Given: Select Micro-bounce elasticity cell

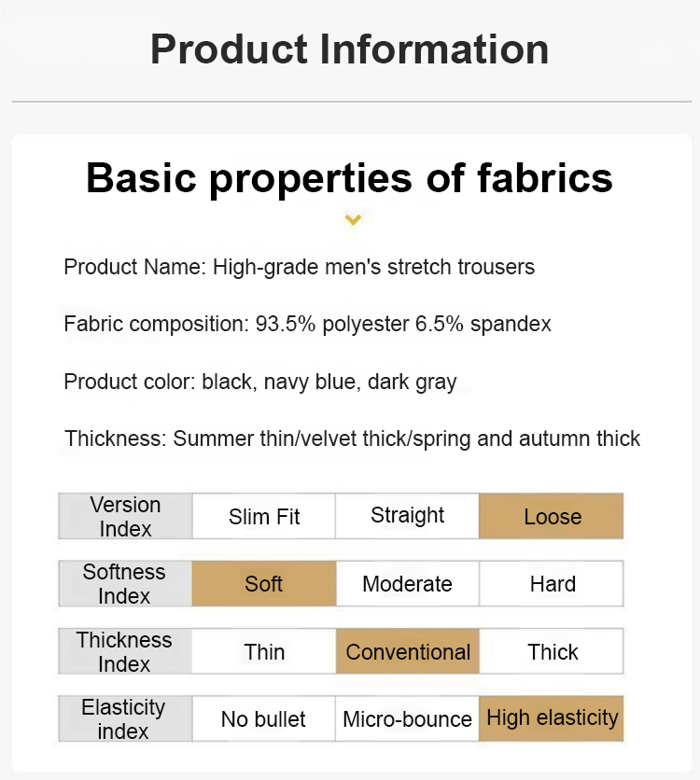Looking at the screenshot, I should (407, 719).
